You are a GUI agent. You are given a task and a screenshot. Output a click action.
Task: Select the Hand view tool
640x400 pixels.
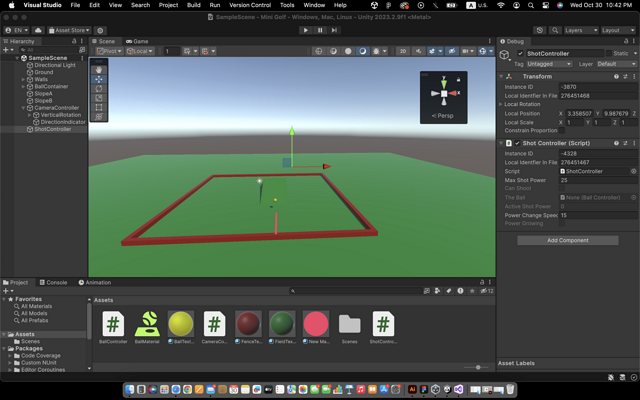99,70
